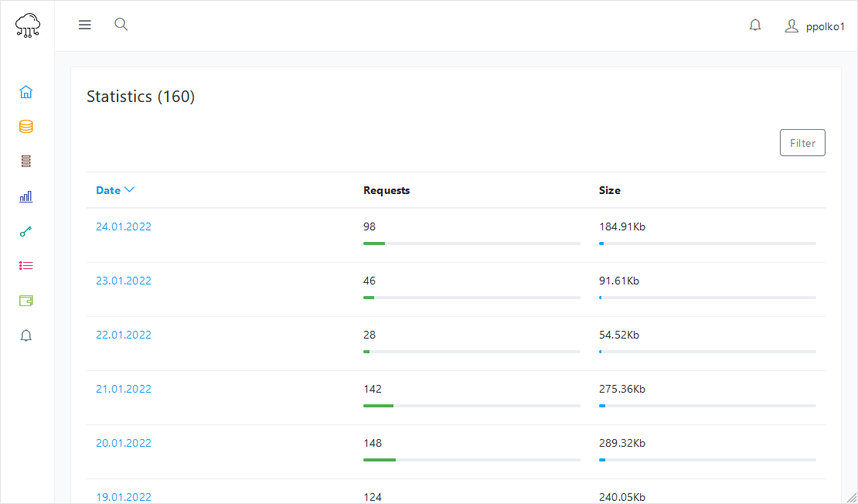Image resolution: width=858 pixels, height=504 pixels.
Task: Open the orange database icon in sidebar
Action: (26, 127)
